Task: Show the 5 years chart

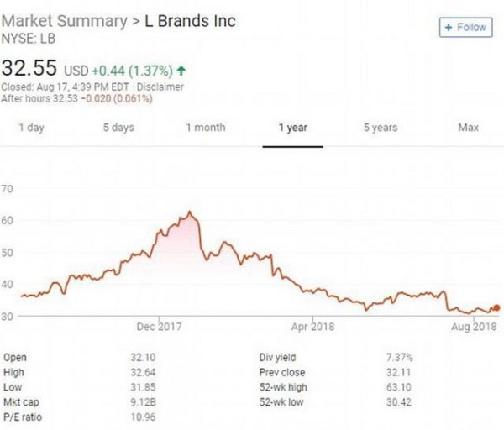Action: (381, 128)
